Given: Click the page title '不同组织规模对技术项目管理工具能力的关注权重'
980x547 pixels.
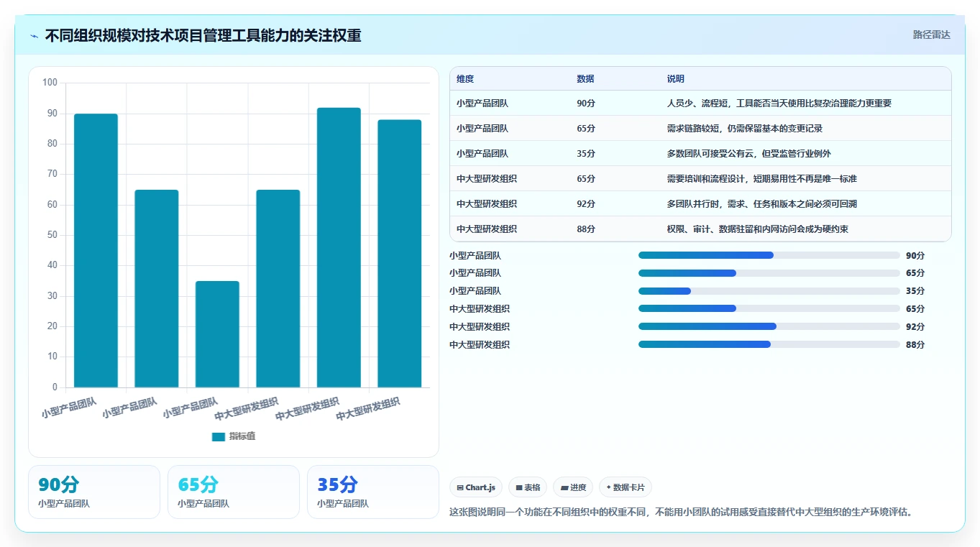Looking at the screenshot, I should tap(203, 35).
